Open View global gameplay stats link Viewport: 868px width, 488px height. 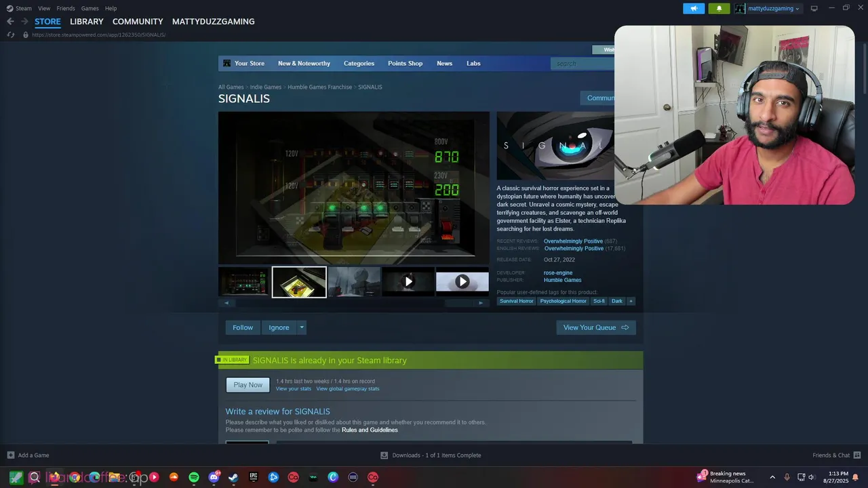pos(348,389)
